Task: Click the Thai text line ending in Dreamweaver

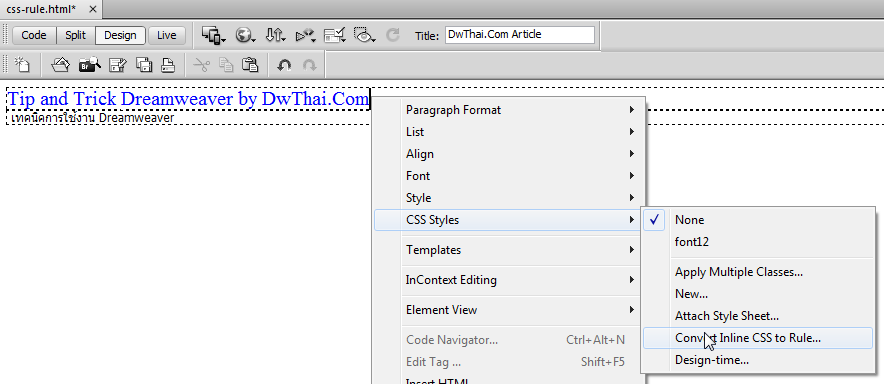Action: point(92,118)
